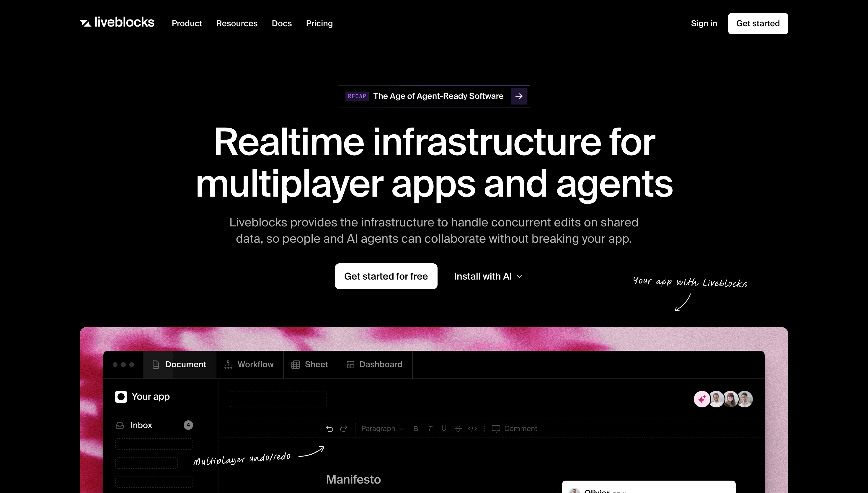Screen dimensions: 868x493
Task: Open the Resources menu
Action: (237, 23)
